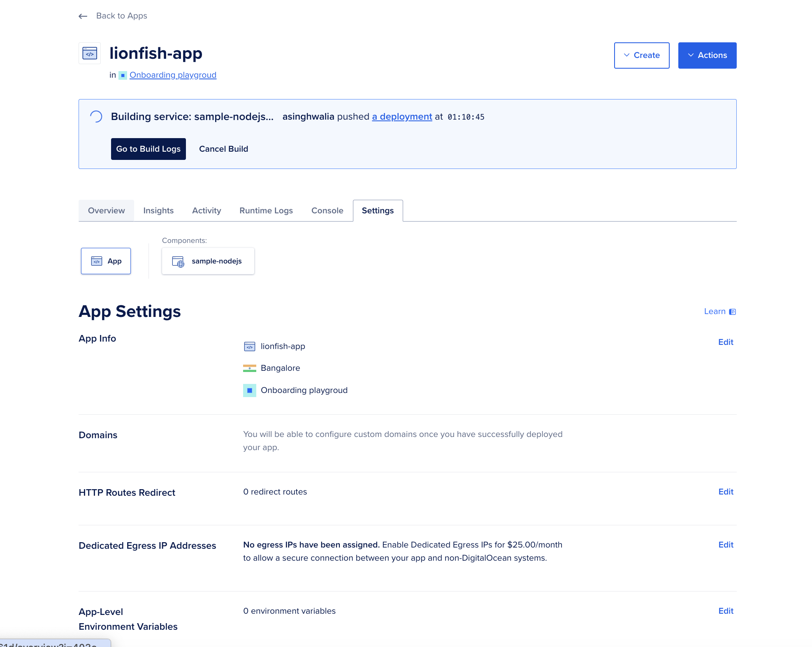The width and height of the screenshot is (812, 647).
Task: Expand the Actions dropdown menu
Action: point(707,55)
